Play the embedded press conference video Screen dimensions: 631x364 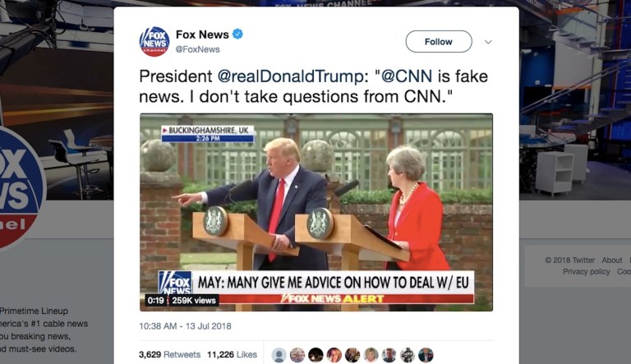pyautogui.click(x=315, y=212)
